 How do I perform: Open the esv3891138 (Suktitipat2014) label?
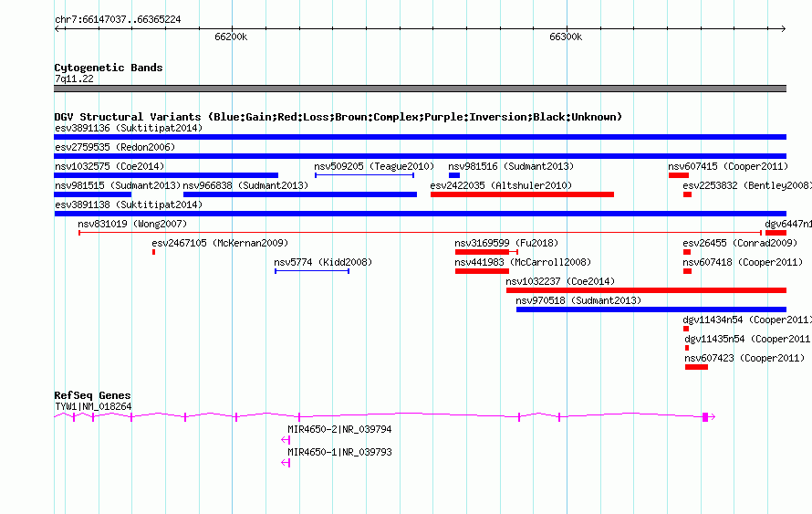click(129, 205)
